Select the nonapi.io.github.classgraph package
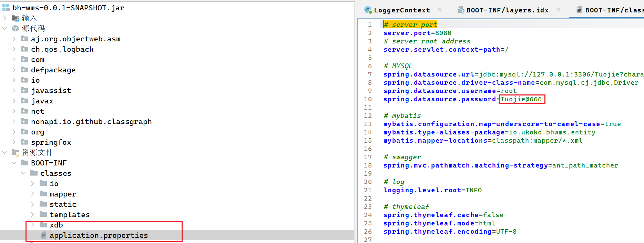 [x=91, y=122]
